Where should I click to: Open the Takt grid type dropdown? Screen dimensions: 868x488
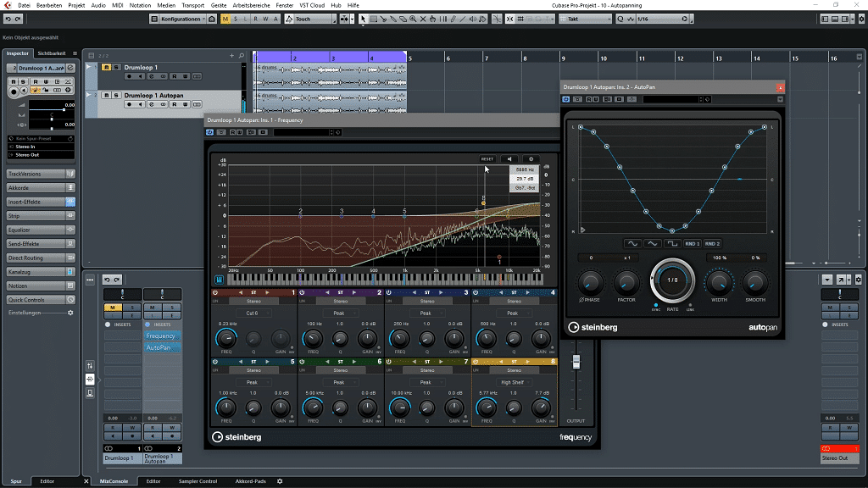point(586,19)
